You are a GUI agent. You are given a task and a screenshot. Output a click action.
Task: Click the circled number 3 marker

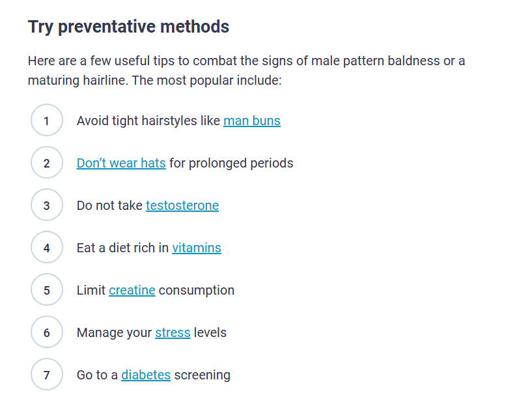click(47, 205)
